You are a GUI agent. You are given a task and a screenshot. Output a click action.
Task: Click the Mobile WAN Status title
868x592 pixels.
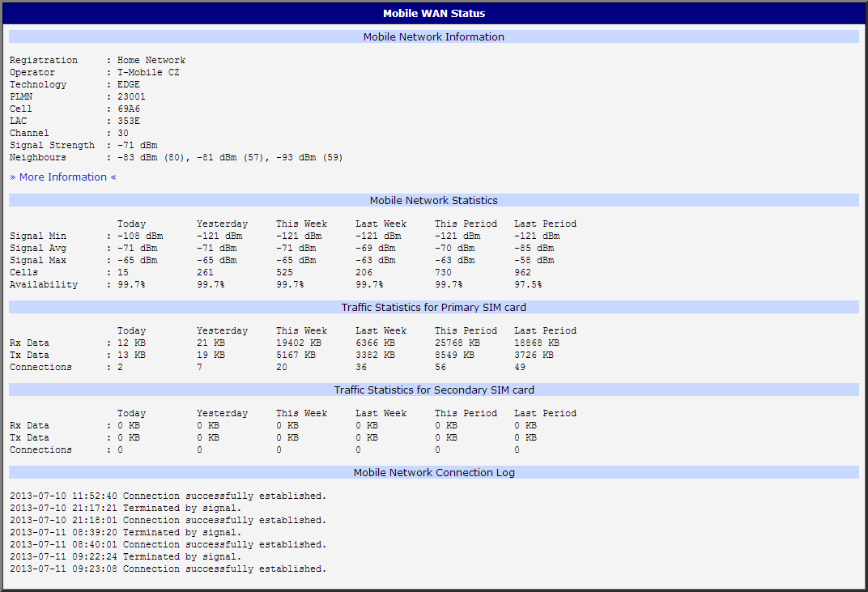click(x=434, y=13)
